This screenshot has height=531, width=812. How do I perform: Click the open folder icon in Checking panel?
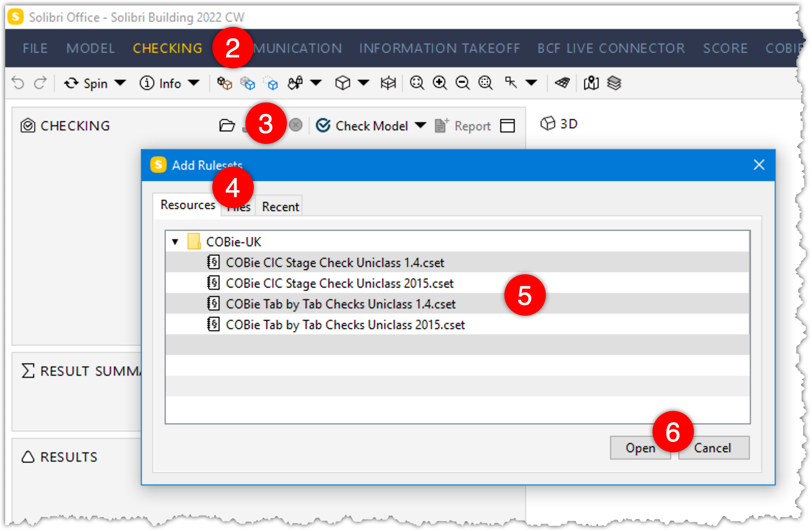(227, 126)
